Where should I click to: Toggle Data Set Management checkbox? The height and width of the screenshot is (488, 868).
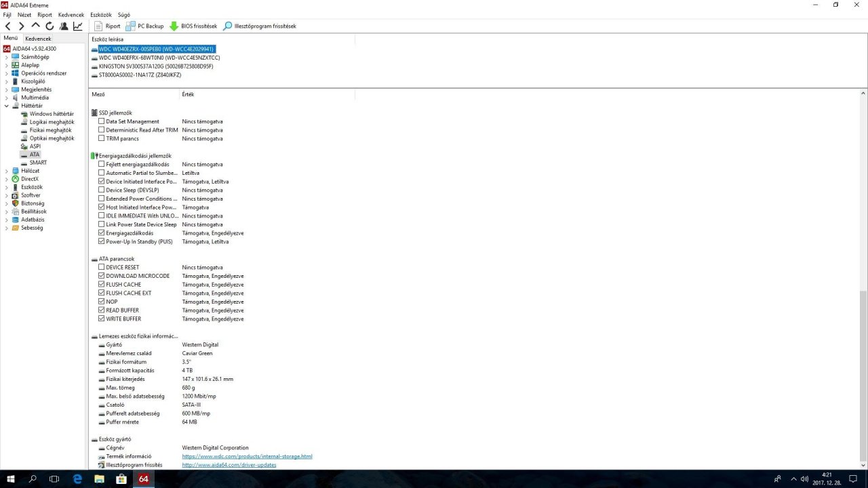coord(102,121)
